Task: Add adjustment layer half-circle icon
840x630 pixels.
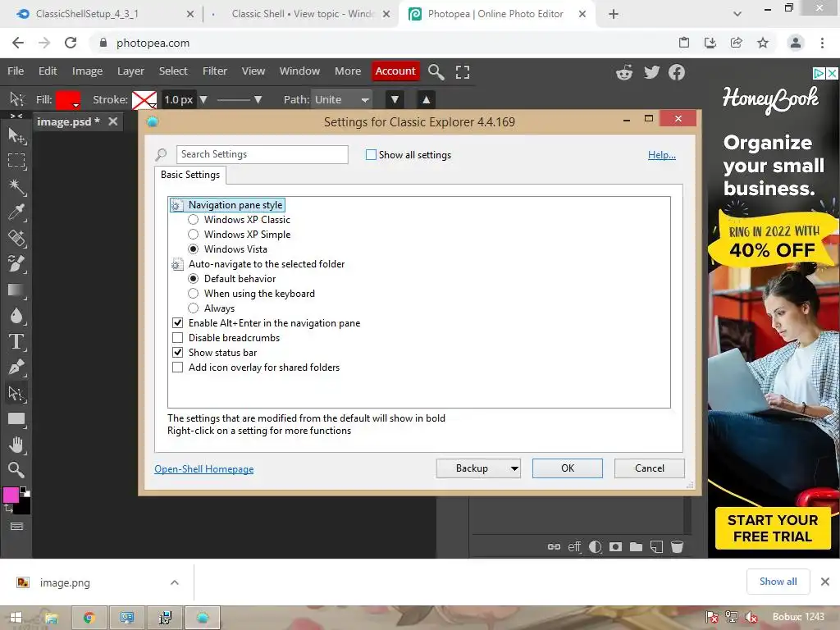Action: pos(595,546)
